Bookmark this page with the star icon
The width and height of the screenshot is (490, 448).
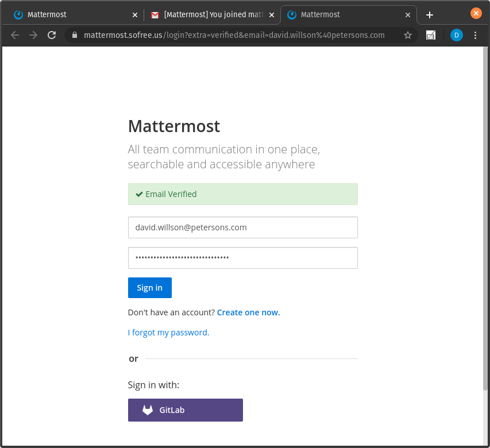[x=407, y=35]
